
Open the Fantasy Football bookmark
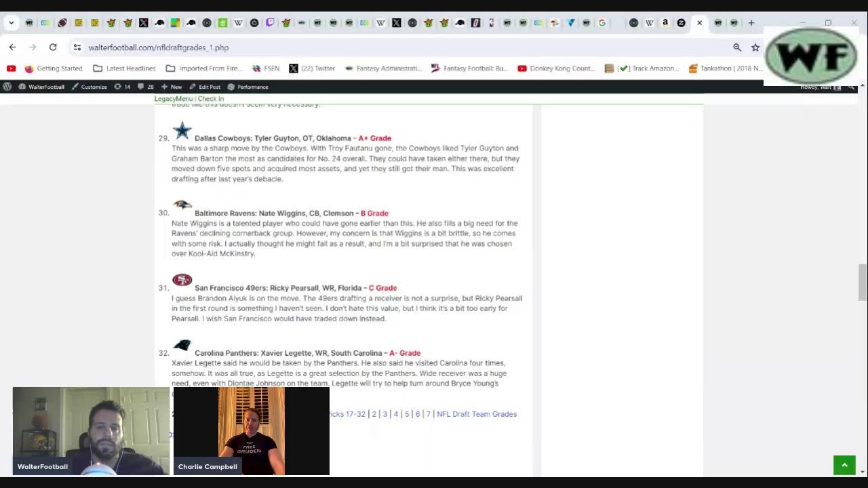click(x=469, y=68)
